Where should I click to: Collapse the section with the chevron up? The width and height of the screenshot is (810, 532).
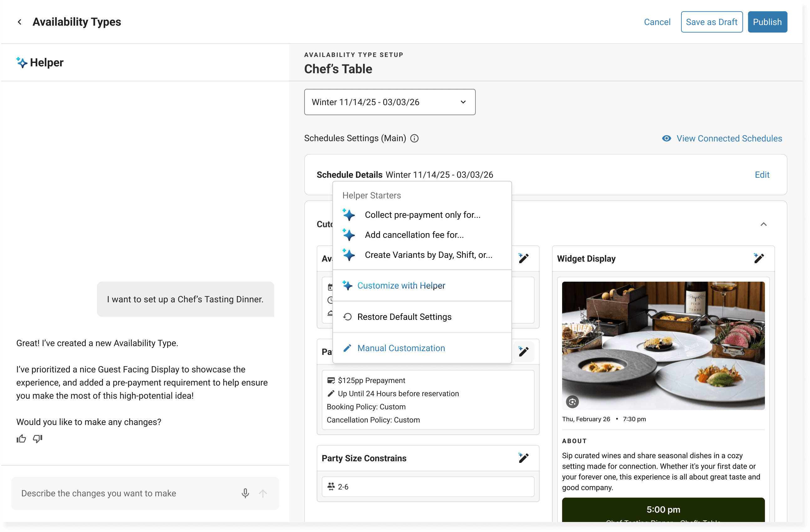(763, 224)
